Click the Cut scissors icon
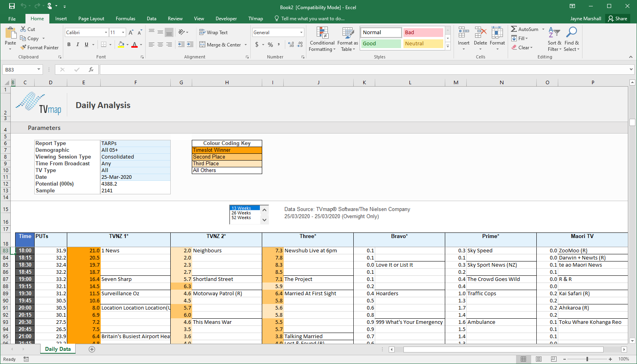The height and width of the screenshot is (364, 637). pyautogui.click(x=23, y=29)
